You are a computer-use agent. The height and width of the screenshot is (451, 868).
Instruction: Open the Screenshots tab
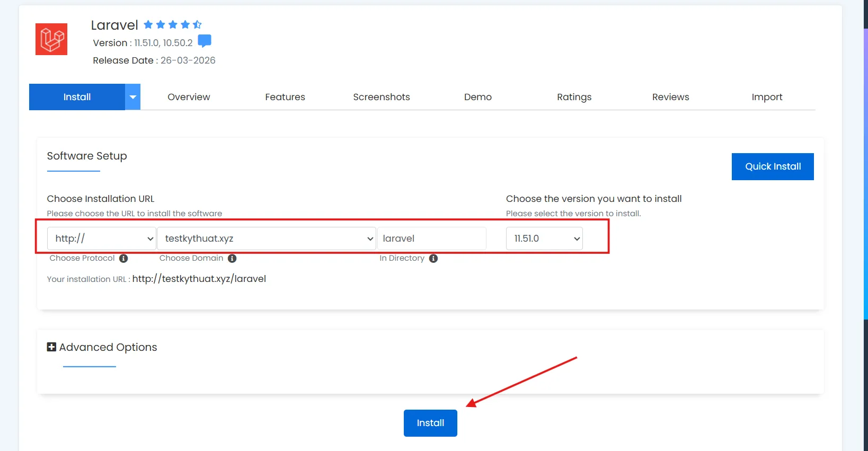[x=382, y=97]
